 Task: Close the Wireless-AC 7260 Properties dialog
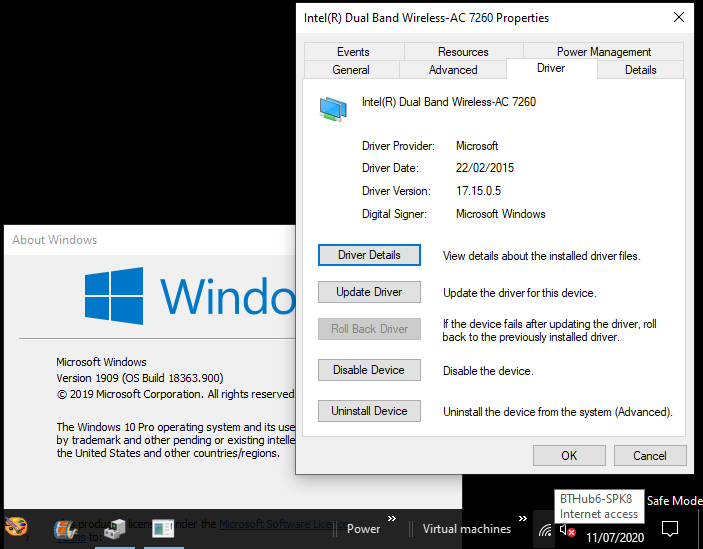(x=679, y=17)
